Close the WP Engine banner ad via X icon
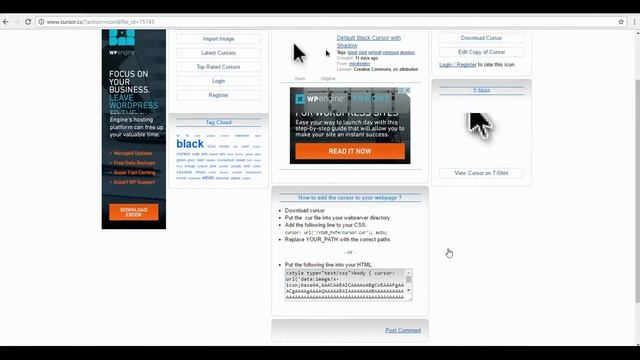Screen dimensions: 640x360 coord(407,90)
